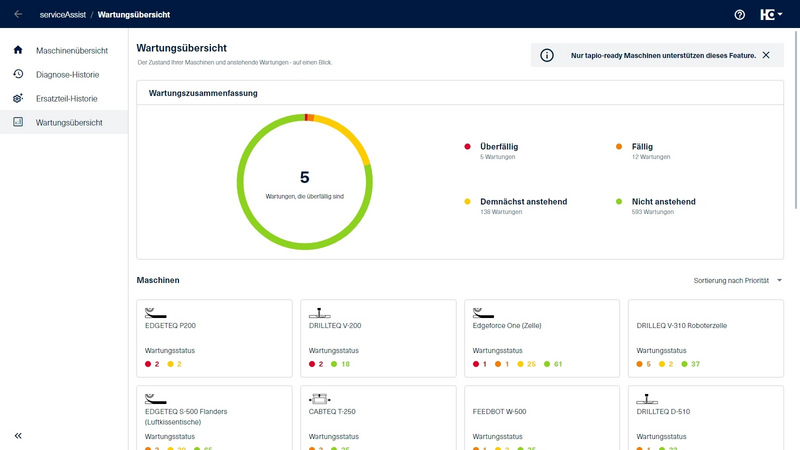This screenshot has height=450, width=800.
Task: Open the EDGETEQ P200 machine card
Action: click(214, 338)
